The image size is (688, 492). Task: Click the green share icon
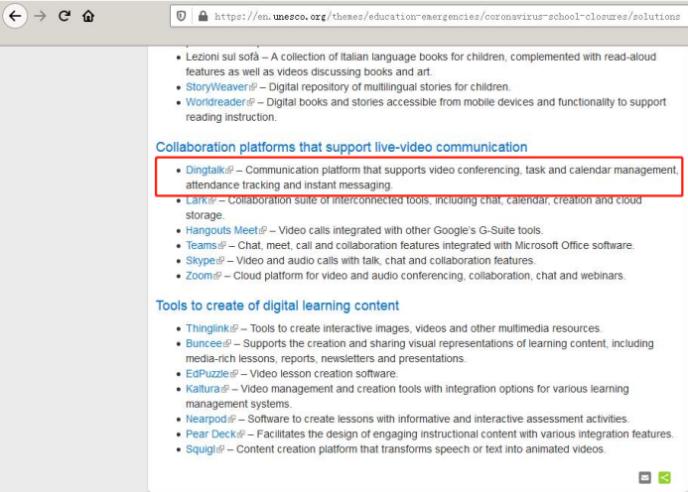pos(665,477)
